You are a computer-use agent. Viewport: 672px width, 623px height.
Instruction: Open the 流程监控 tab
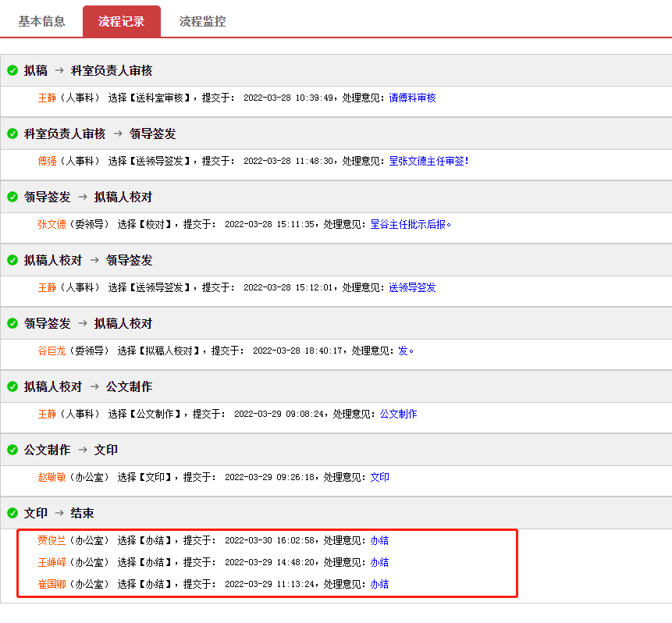coord(203,21)
